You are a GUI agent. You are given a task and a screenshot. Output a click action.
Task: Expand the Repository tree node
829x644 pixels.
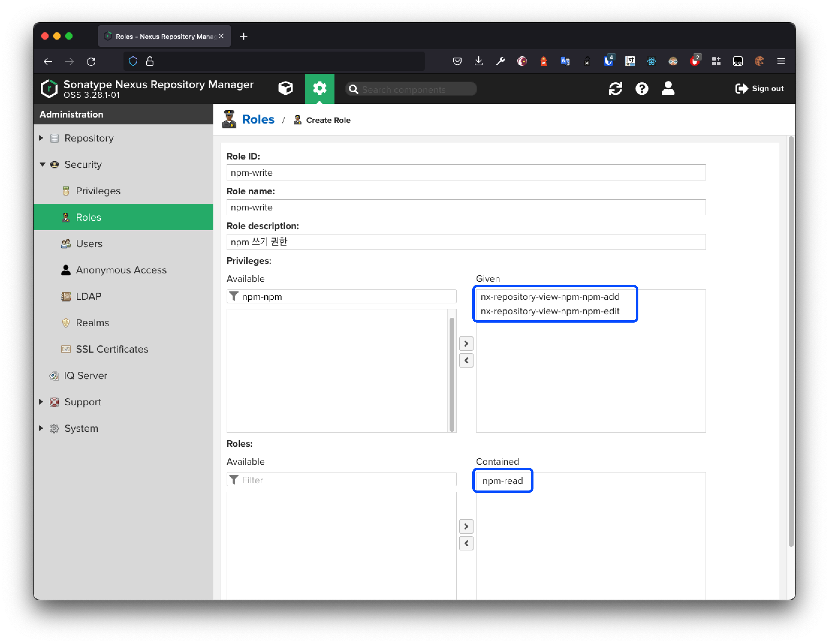41,138
